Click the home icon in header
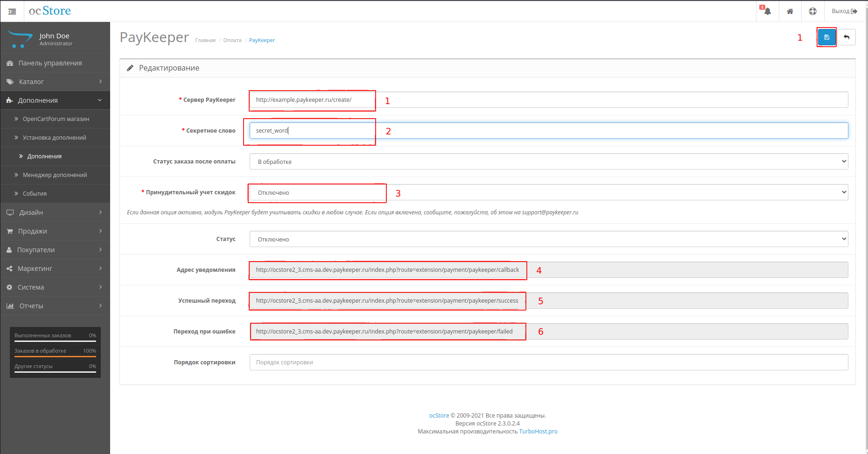This screenshot has width=868, height=454. pos(790,11)
